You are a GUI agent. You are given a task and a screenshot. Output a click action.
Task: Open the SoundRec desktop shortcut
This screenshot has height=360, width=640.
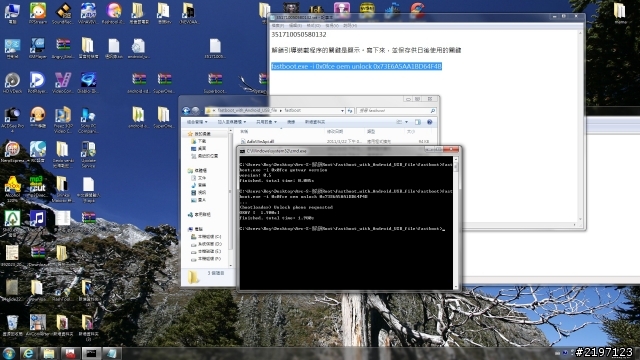[x=62, y=13]
